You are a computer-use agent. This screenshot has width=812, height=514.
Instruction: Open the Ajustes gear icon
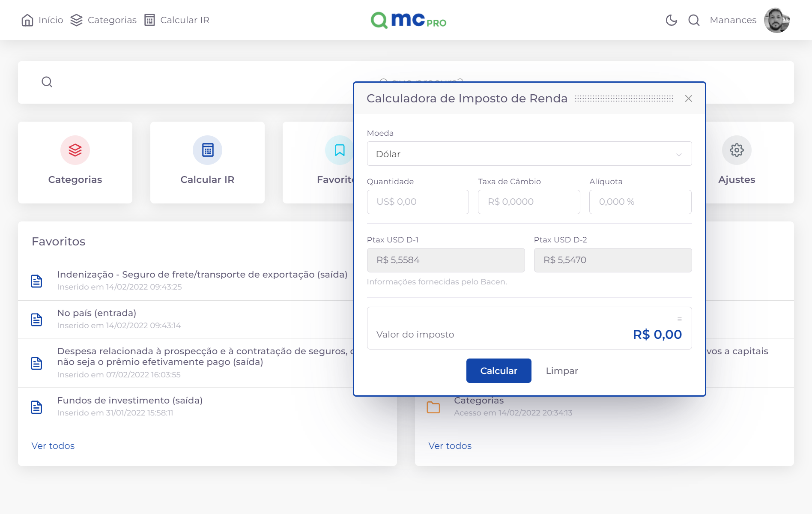736,150
